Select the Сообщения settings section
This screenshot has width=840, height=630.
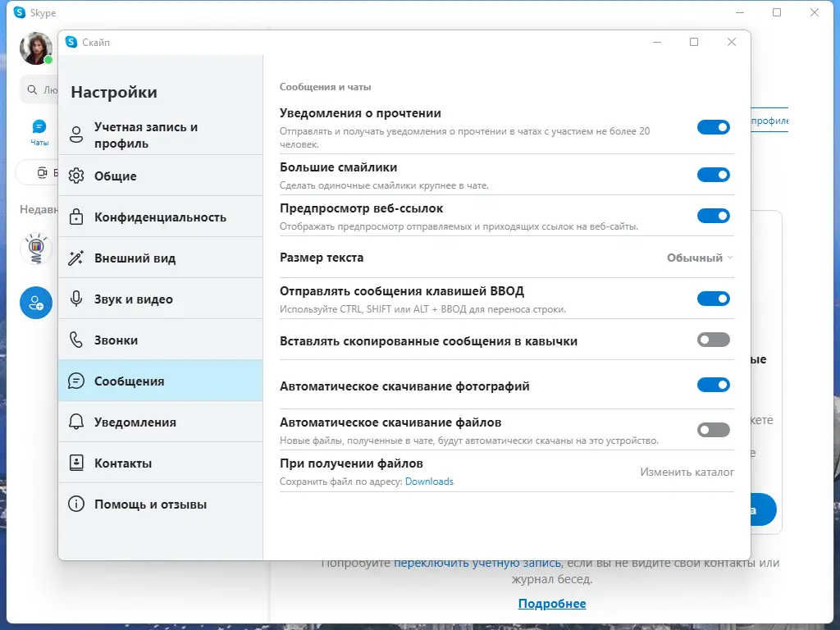[161, 381]
